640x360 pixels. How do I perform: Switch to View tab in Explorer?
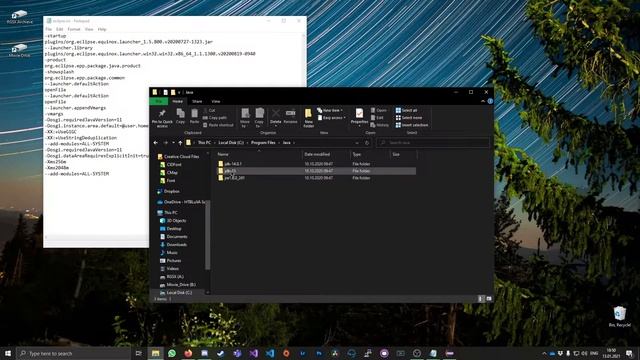click(x=216, y=101)
